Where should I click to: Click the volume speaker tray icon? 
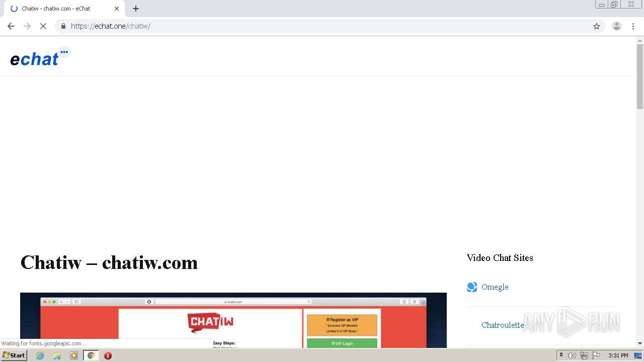[572, 355]
